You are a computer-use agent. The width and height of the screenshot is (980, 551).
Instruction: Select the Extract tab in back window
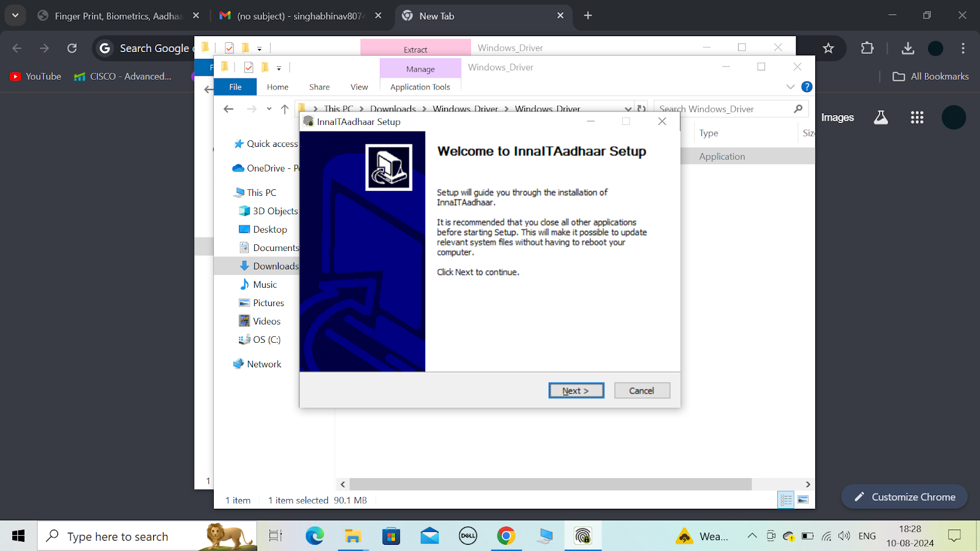415,49
